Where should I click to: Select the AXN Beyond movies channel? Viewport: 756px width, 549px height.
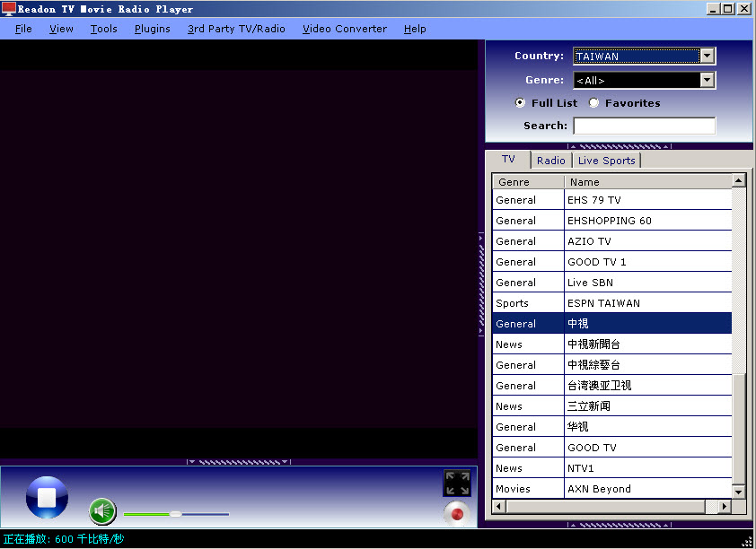[x=611, y=489]
